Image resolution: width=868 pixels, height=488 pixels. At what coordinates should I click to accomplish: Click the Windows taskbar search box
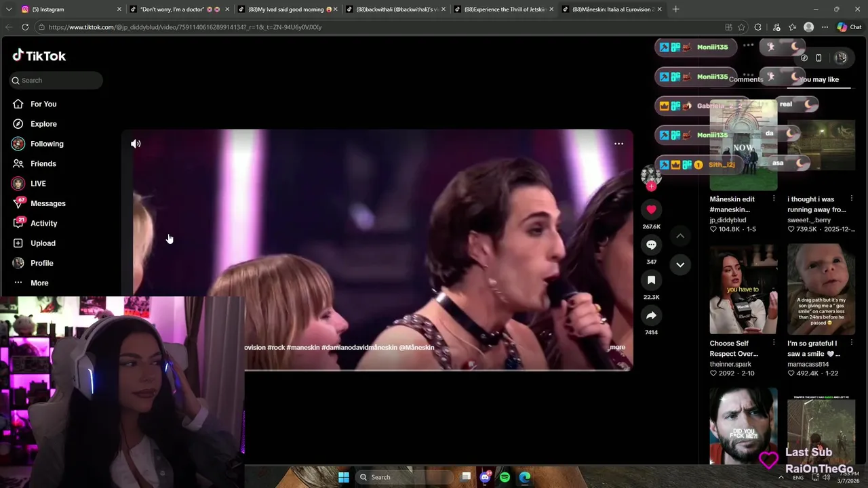(405, 477)
